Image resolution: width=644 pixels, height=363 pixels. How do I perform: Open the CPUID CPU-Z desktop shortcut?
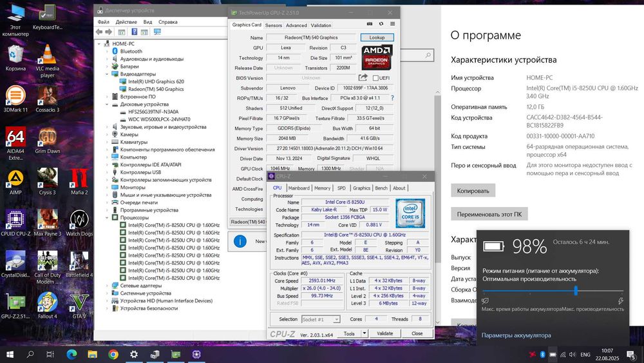click(15, 223)
